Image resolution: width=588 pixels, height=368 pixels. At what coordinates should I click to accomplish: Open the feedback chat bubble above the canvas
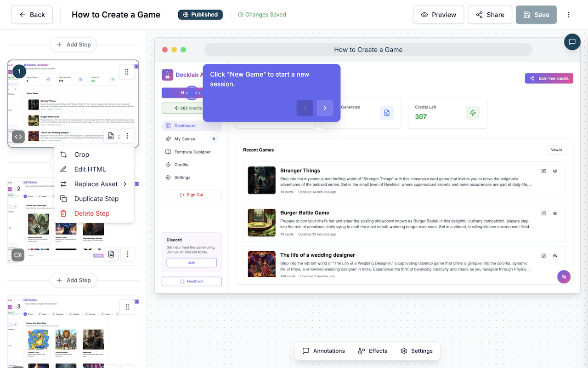click(x=572, y=41)
